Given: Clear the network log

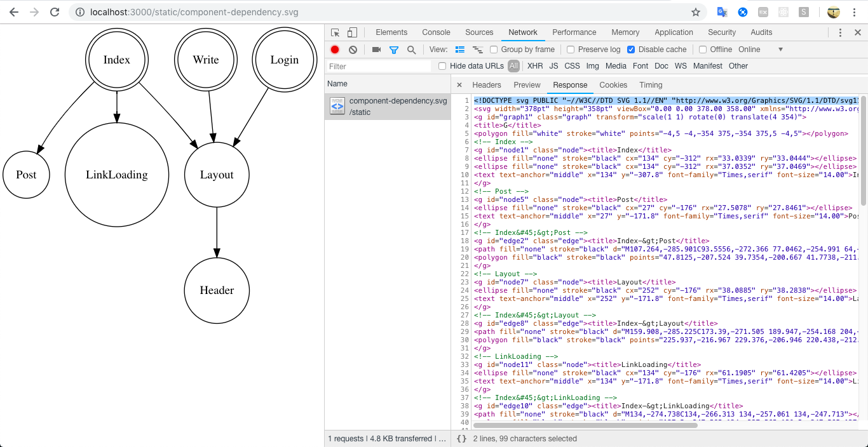Looking at the screenshot, I should [353, 50].
